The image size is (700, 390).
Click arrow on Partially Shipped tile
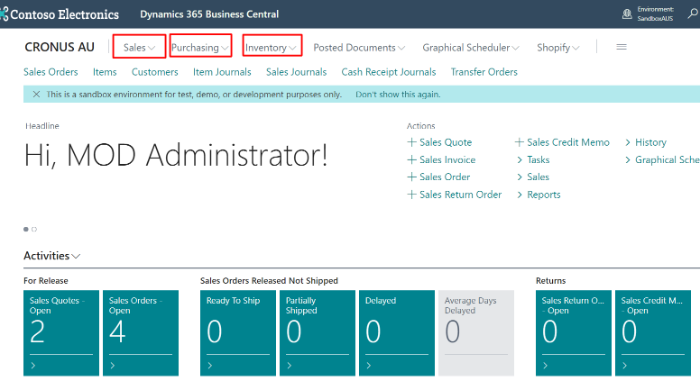pos(289,365)
